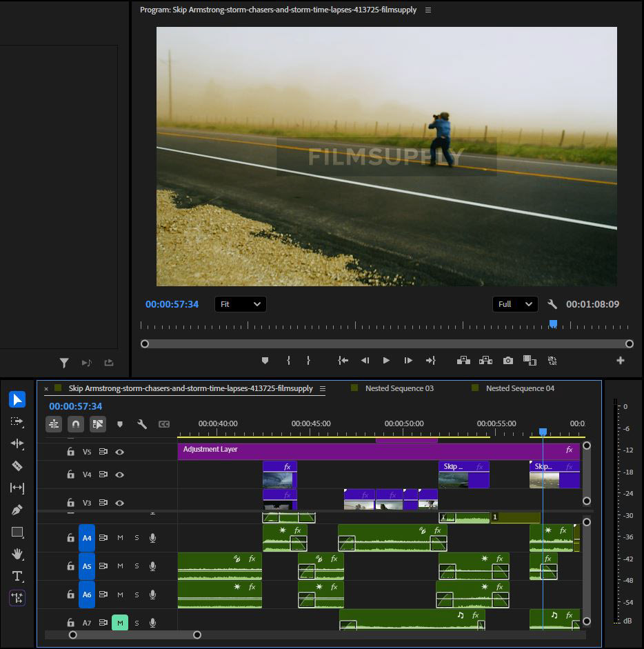Open Program monitor panel menu

coord(428,10)
